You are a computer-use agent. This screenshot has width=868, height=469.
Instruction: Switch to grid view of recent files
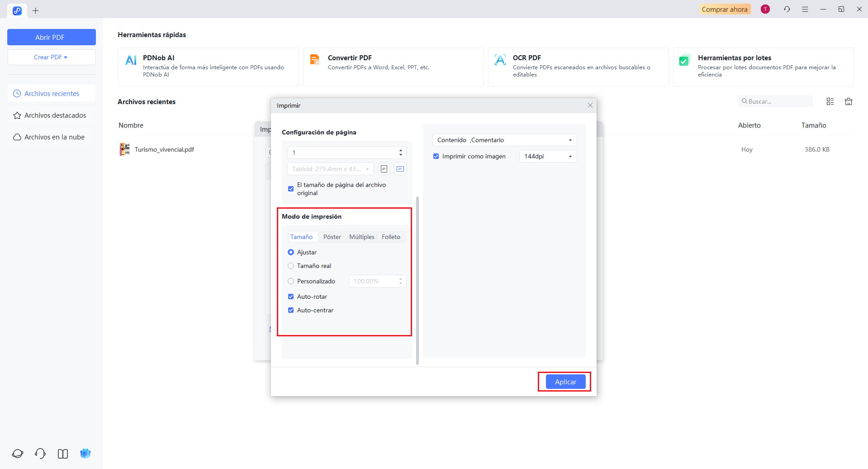click(x=830, y=101)
